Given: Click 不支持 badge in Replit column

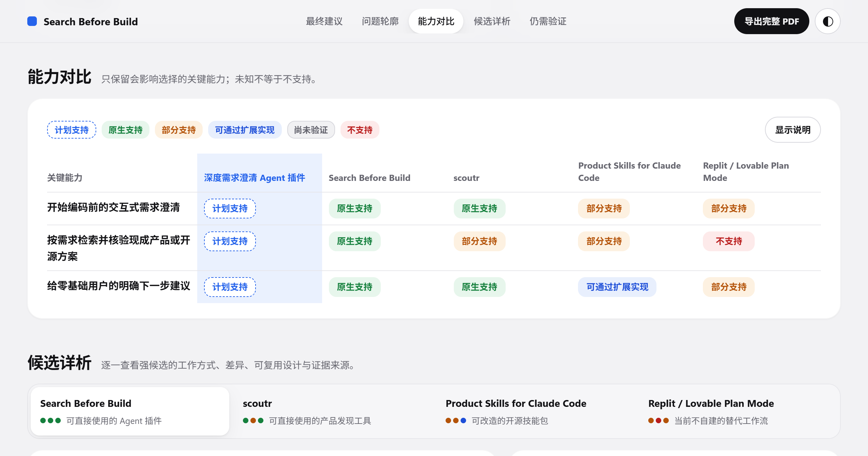Looking at the screenshot, I should click(729, 241).
